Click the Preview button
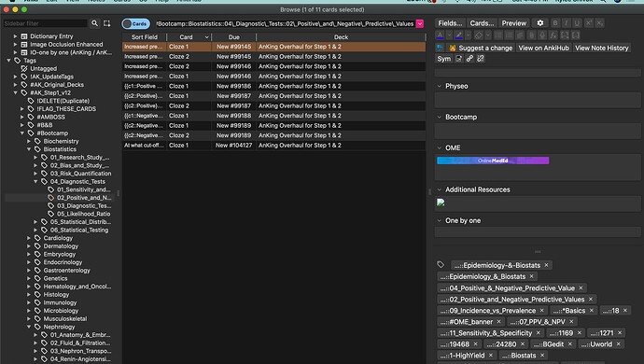The width and height of the screenshot is (644, 364). (x=514, y=23)
